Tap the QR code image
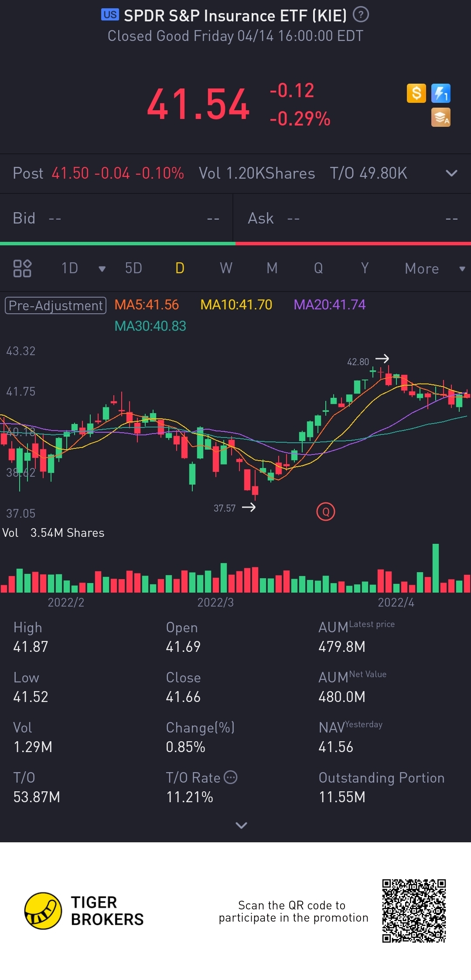 click(x=414, y=911)
